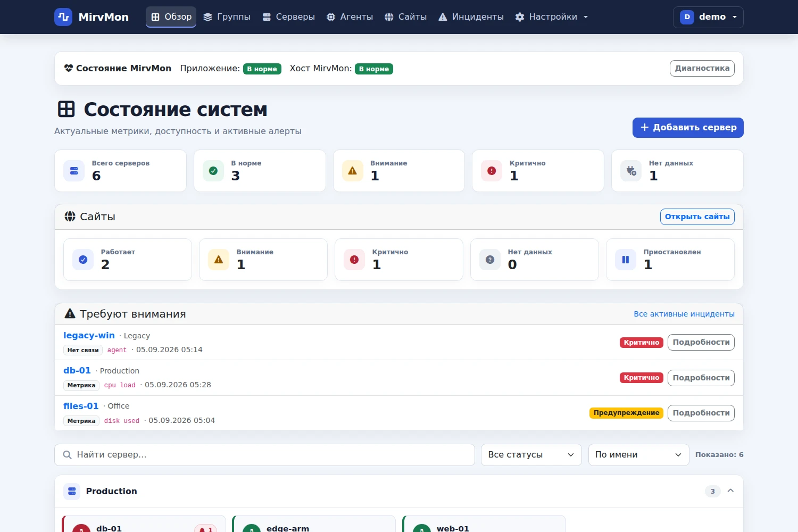Click Критично badge for legacy-win

click(x=642, y=343)
